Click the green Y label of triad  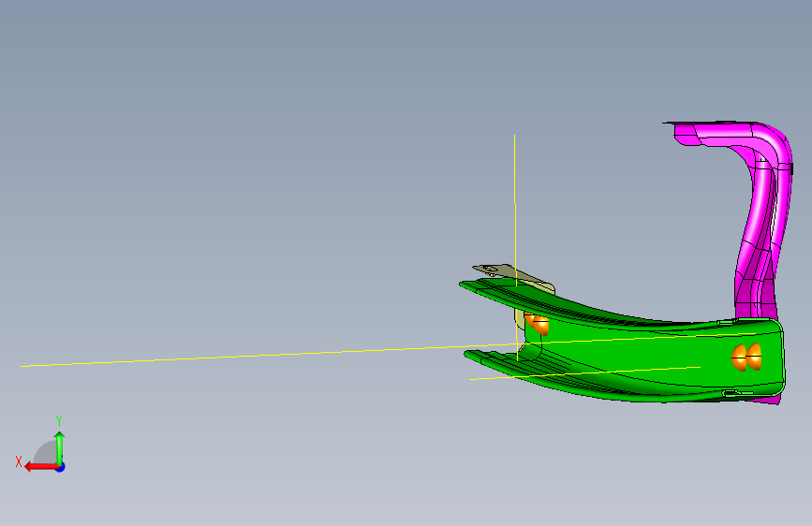[x=59, y=420]
